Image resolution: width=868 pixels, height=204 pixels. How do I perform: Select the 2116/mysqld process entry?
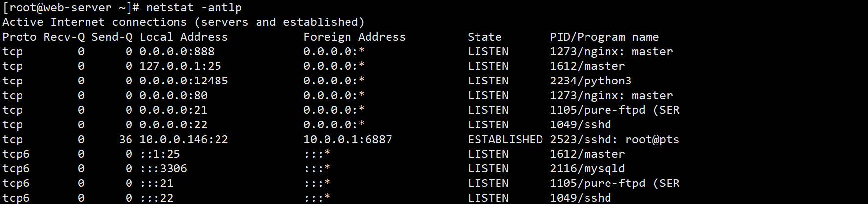[587, 169]
